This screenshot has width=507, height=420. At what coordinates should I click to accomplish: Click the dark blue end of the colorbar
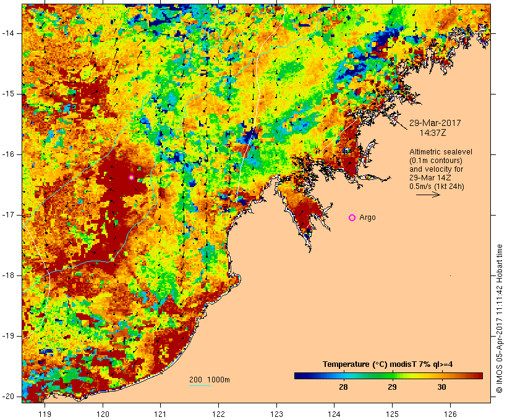coord(298,376)
